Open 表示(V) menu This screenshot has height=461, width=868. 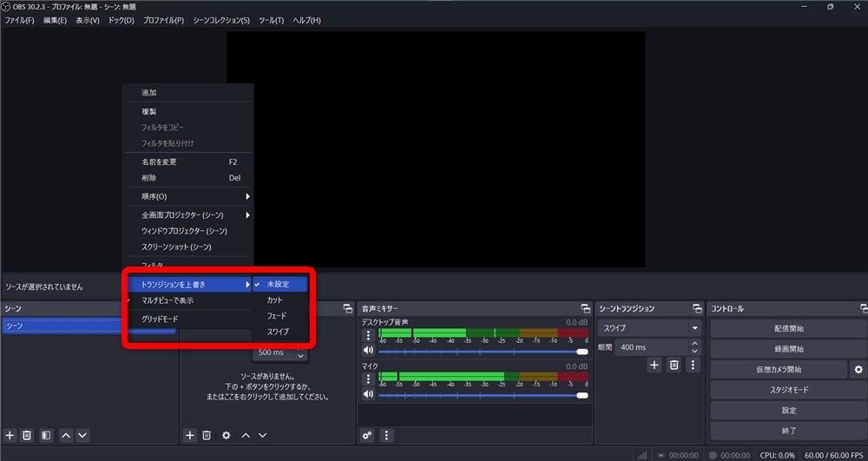click(x=88, y=21)
